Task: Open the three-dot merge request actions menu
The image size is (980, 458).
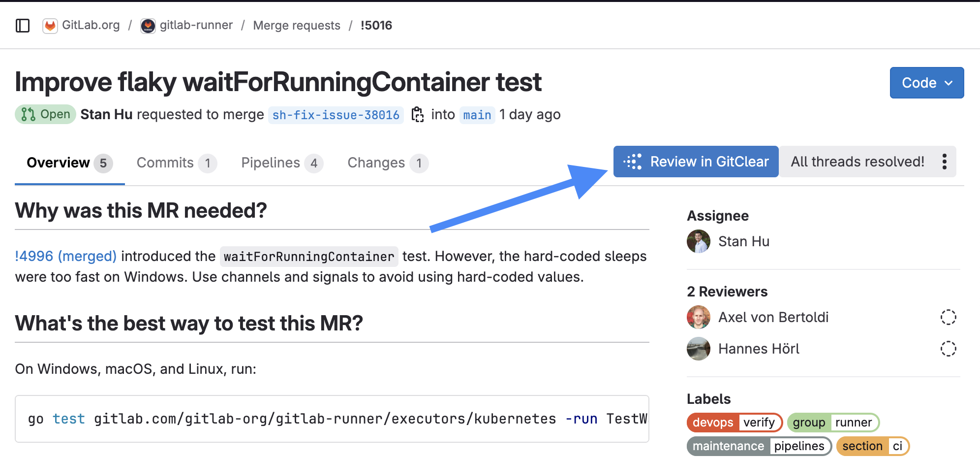Action: click(944, 162)
